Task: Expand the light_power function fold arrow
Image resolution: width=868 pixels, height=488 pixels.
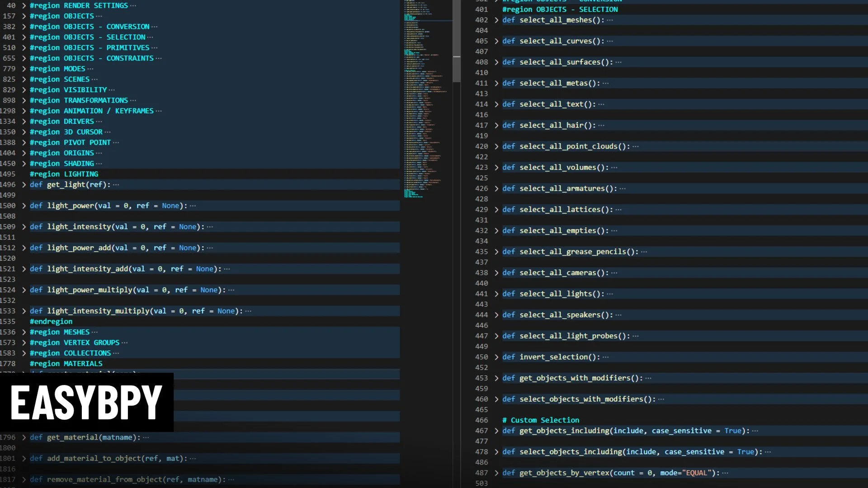Action: (x=24, y=206)
